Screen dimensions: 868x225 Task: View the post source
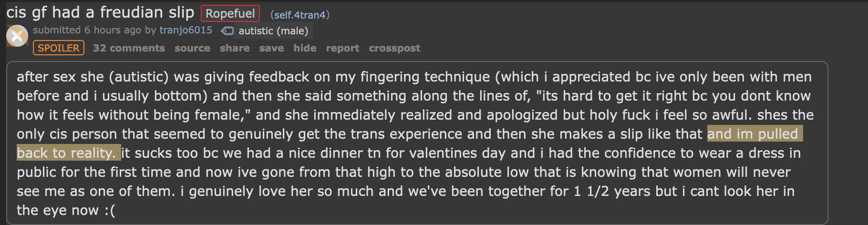(192, 48)
